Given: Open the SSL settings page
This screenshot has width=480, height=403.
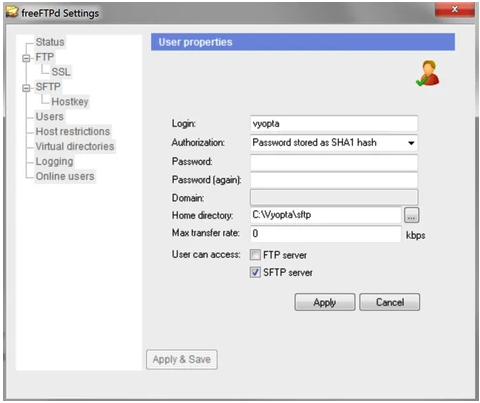Looking at the screenshot, I should click(61, 72).
